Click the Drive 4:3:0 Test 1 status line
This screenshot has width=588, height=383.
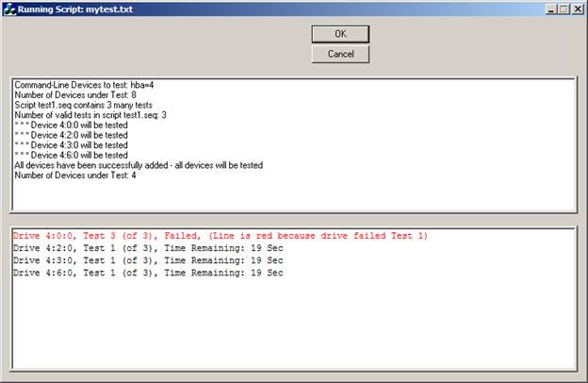148,260
